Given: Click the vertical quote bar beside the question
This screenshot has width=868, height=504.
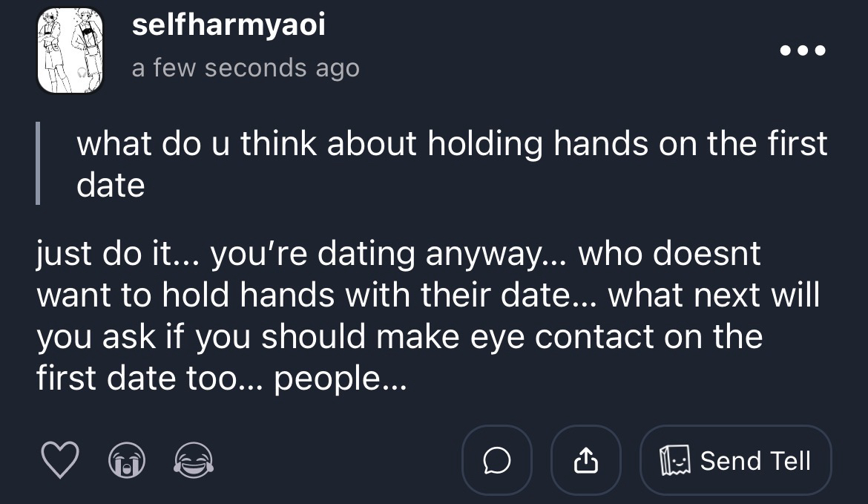Looking at the screenshot, I should click(x=38, y=163).
